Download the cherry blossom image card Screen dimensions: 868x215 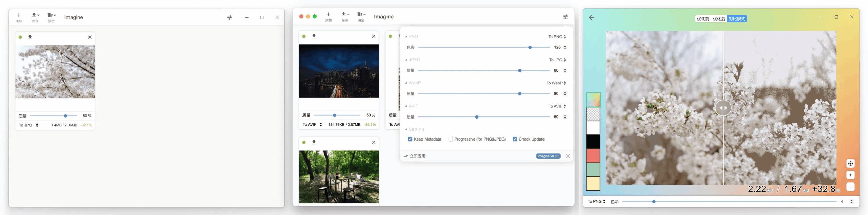point(30,37)
